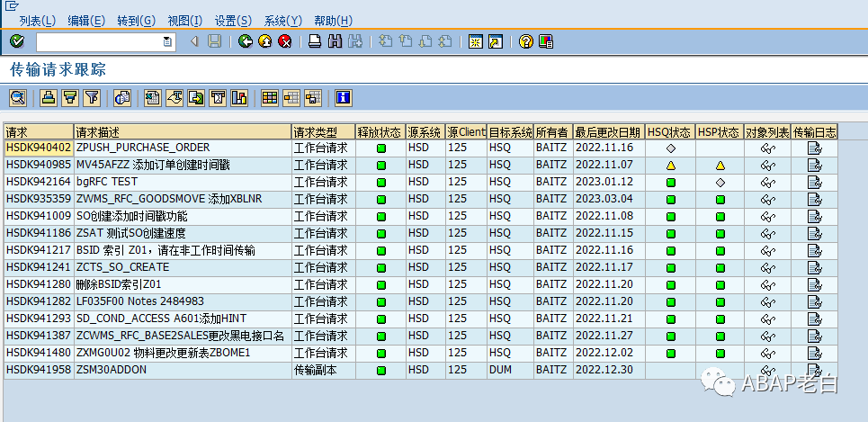Click the yellow HSP triangle for HSDK940985
Image resolution: width=868 pixels, height=422 pixels.
pos(720,165)
